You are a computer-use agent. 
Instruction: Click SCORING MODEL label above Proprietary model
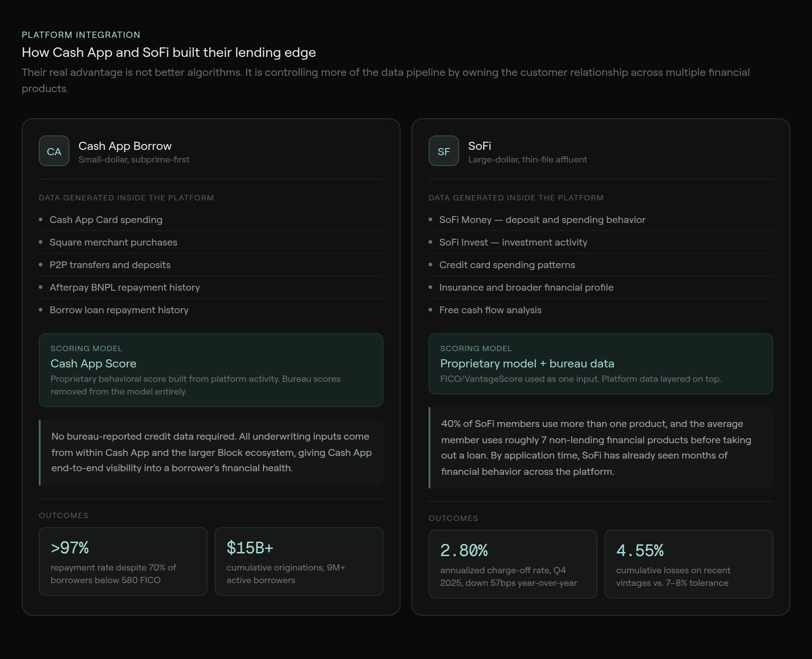(x=476, y=348)
